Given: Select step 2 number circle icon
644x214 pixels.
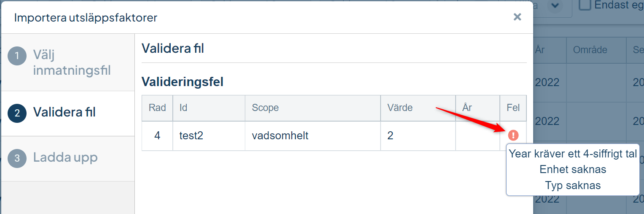Looking at the screenshot, I should click(x=17, y=113).
